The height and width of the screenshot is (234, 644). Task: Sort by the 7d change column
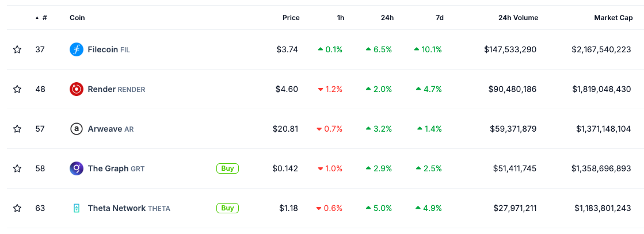tap(440, 18)
